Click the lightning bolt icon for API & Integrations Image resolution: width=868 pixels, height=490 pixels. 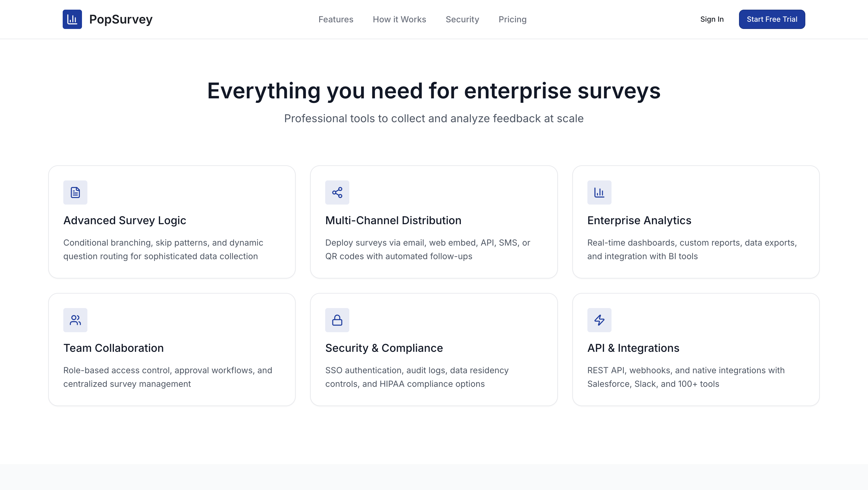[599, 320]
